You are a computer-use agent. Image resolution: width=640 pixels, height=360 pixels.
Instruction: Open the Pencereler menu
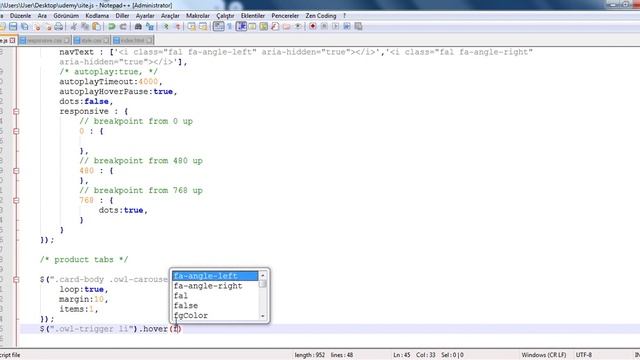click(x=285, y=16)
